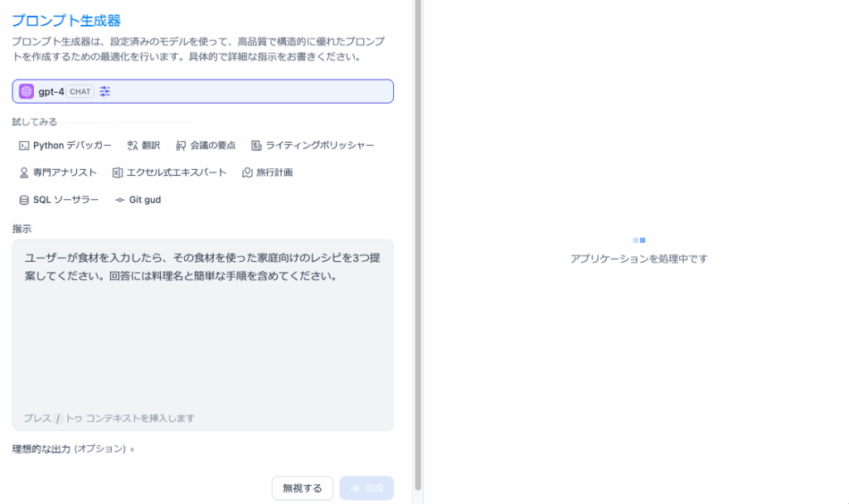The width and height of the screenshot is (849, 504).
Task: Select the エクセル式エキスパート spreadsheet icon
Action: [x=118, y=173]
